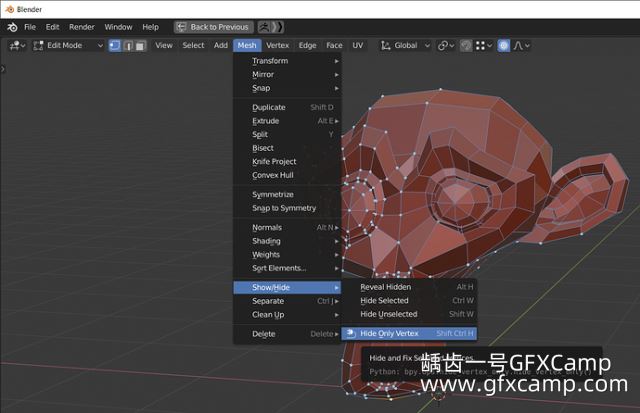Choose Split from Mesh menu
Image resolution: width=640 pixels, height=413 pixels.
[x=287, y=135]
